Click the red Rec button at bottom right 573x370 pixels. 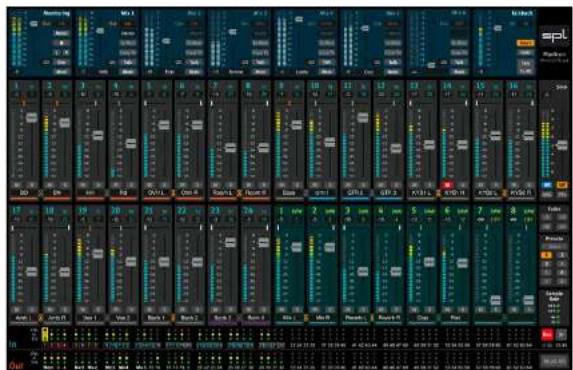pos(547,335)
